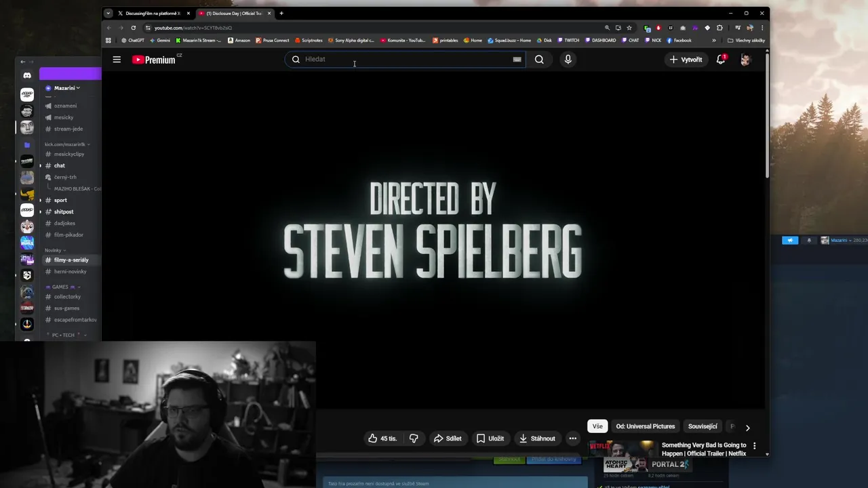Show more bookmarks with the chevron overflow
The height and width of the screenshot is (488, 868).
pos(713,40)
